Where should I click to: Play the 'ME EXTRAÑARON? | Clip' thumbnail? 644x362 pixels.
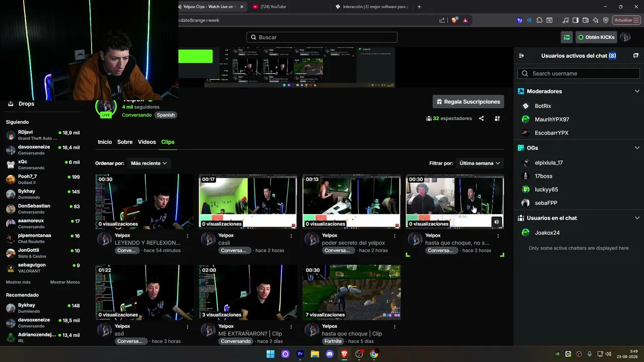click(x=248, y=293)
